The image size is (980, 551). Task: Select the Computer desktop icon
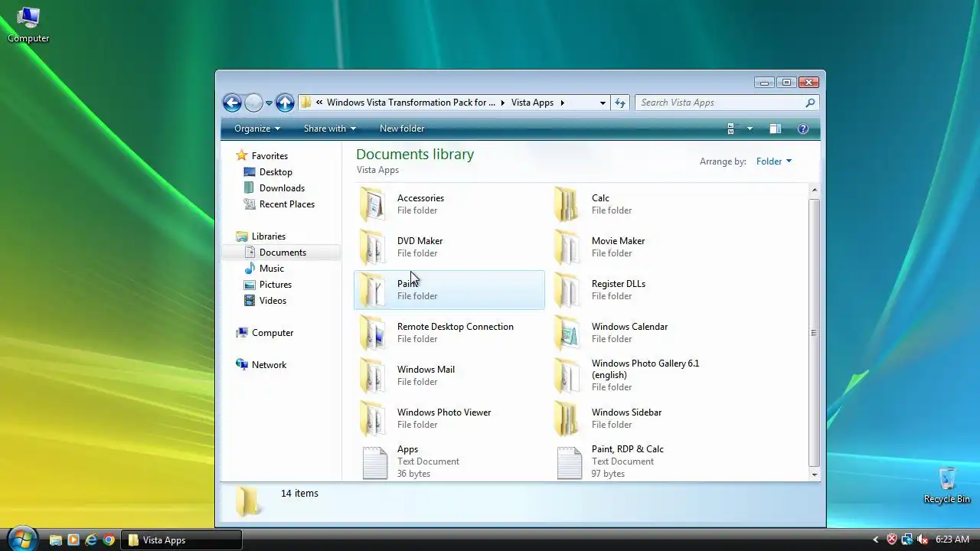pos(28,24)
